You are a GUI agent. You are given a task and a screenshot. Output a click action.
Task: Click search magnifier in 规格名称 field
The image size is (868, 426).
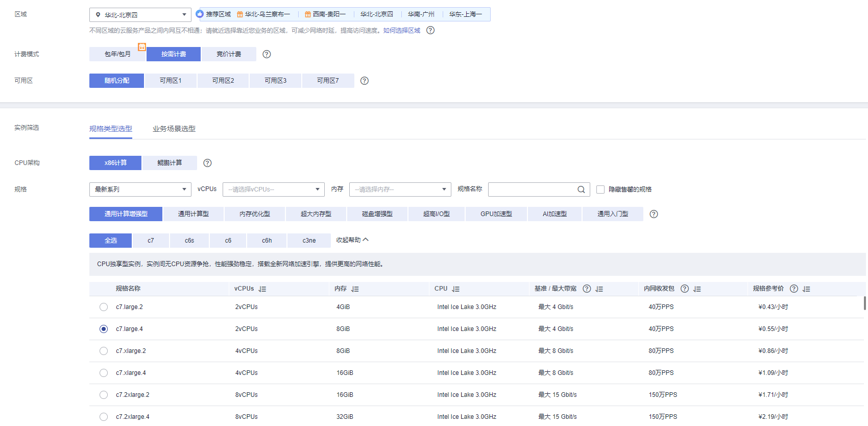coord(581,190)
